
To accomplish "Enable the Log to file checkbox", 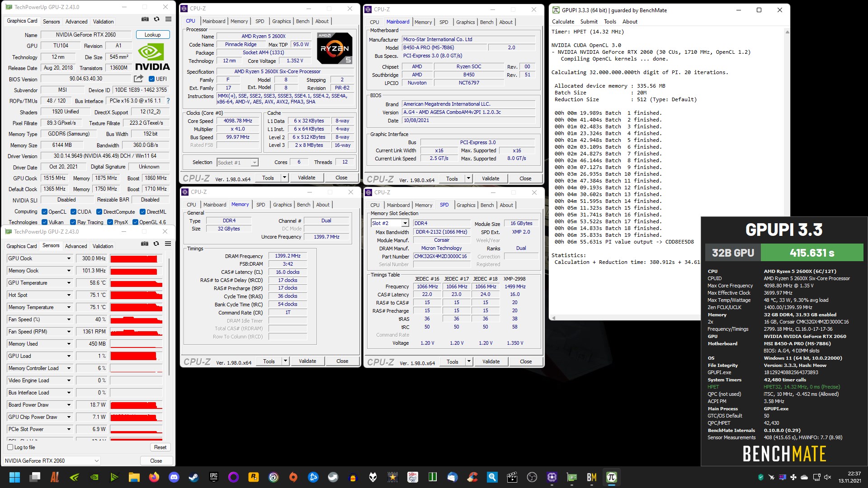I will coord(10,447).
